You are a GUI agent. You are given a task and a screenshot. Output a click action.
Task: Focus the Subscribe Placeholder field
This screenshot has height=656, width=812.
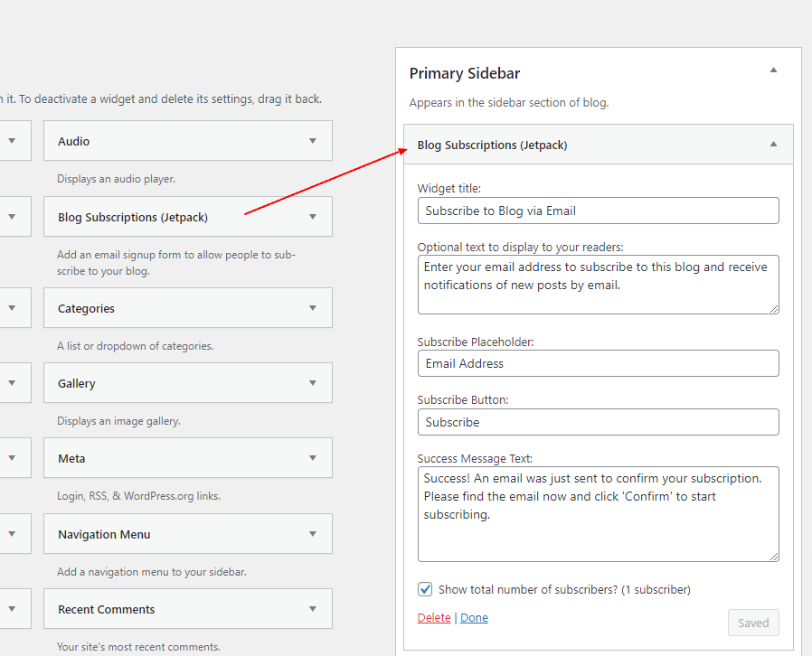598,363
